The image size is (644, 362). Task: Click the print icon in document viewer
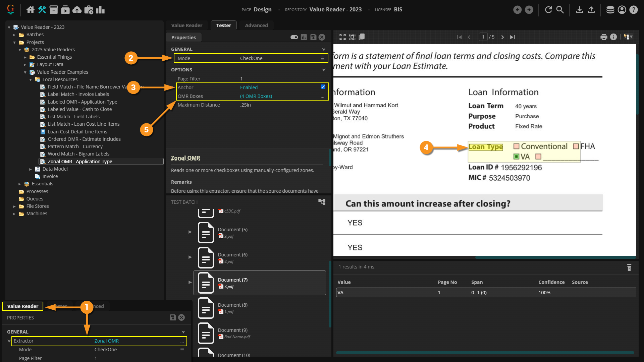click(604, 37)
